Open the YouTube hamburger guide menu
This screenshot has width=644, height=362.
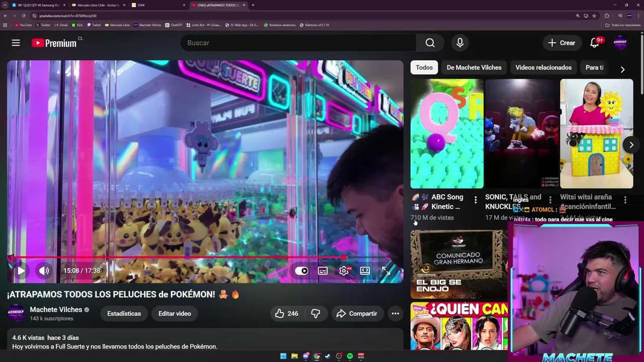tap(16, 43)
